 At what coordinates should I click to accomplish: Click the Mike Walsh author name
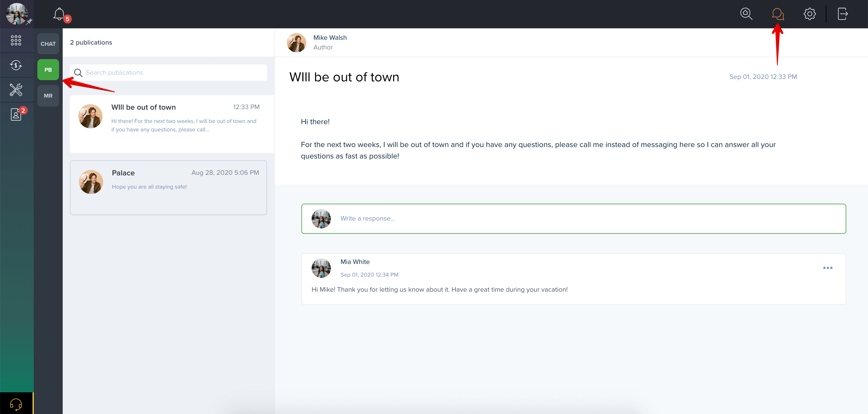(330, 37)
